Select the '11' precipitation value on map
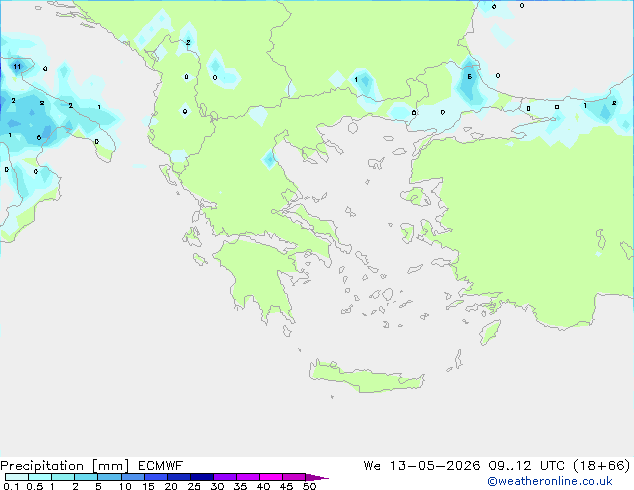Image resolution: width=634 pixels, height=490 pixels. tap(17, 67)
